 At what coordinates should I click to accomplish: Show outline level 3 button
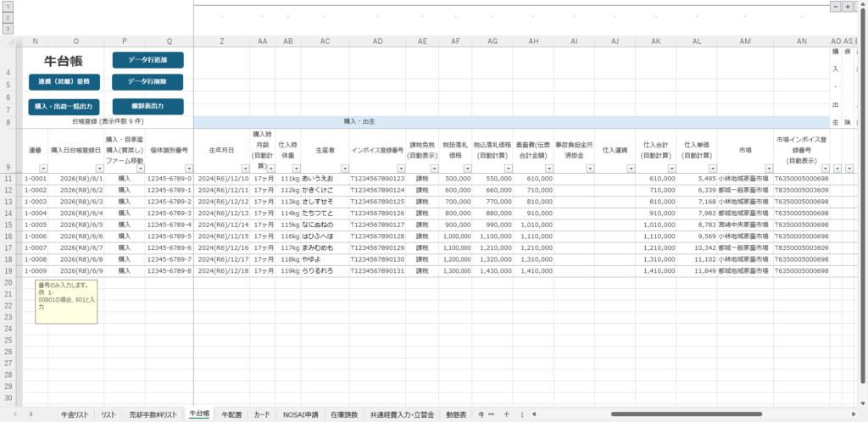(x=8, y=28)
